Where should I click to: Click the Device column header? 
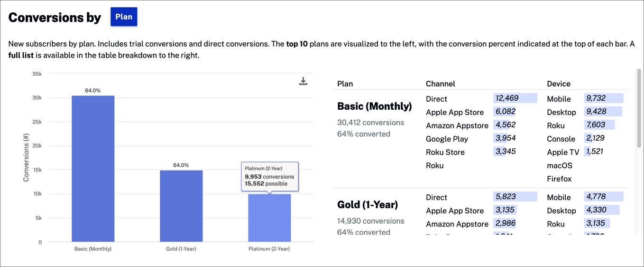click(x=558, y=84)
